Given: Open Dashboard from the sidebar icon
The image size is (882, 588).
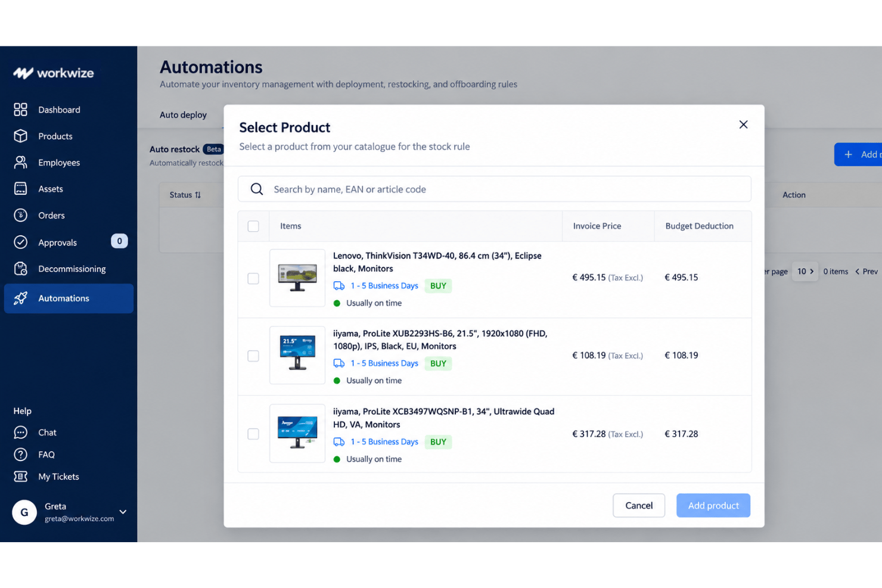Looking at the screenshot, I should [20, 110].
